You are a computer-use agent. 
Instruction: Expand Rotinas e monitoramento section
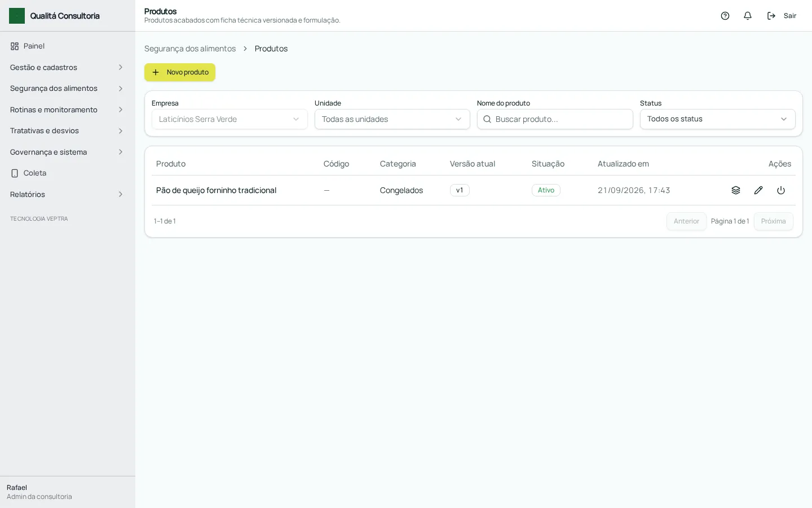pos(68,110)
